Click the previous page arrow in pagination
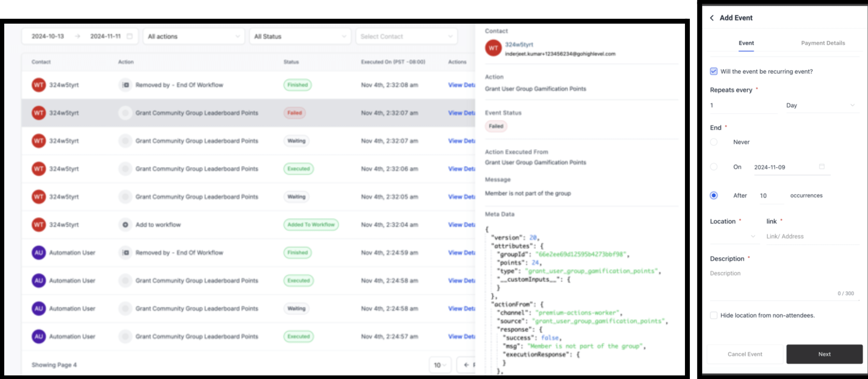868x379 pixels. pyautogui.click(x=466, y=365)
